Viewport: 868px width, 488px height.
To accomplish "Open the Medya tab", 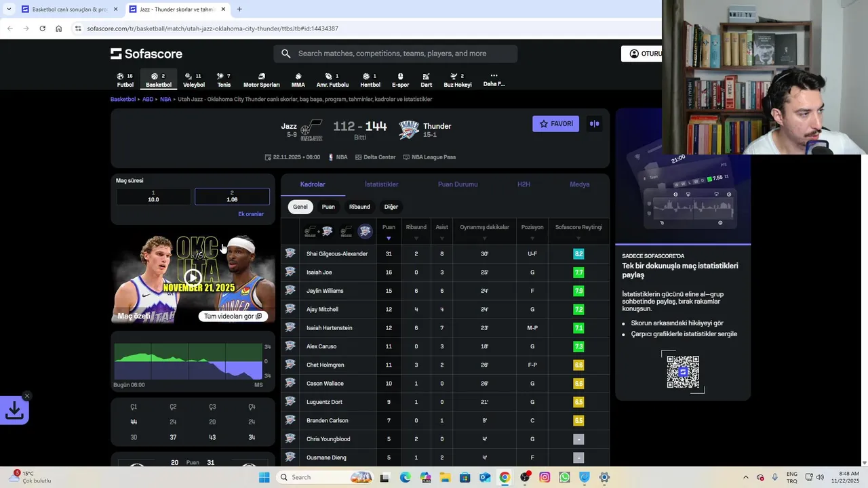I will (x=579, y=184).
